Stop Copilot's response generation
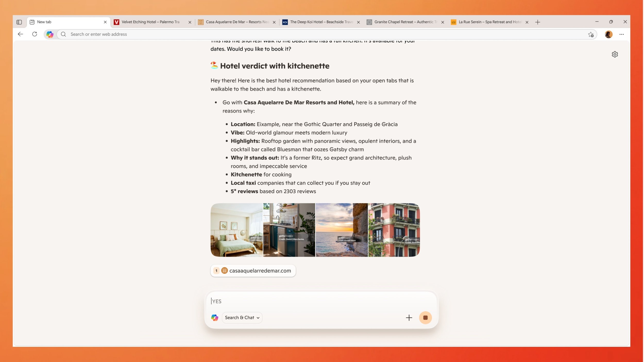This screenshot has height=362, width=644. pyautogui.click(x=425, y=317)
